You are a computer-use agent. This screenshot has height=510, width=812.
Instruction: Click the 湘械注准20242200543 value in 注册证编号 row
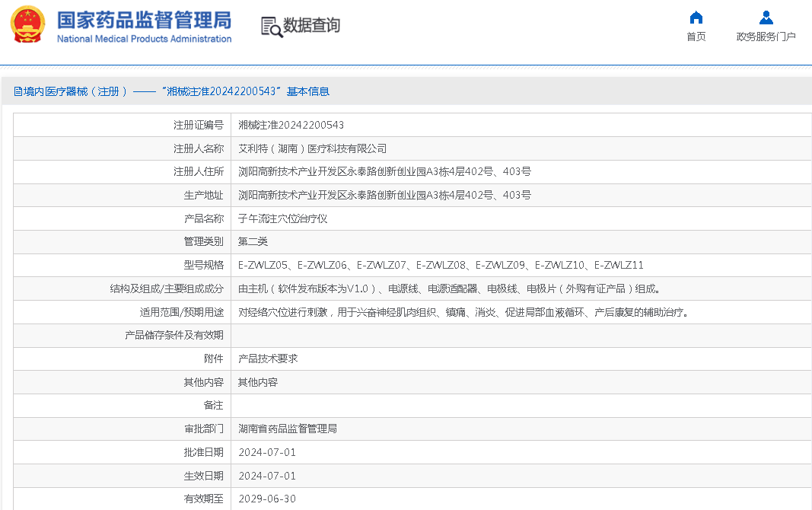click(x=291, y=125)
